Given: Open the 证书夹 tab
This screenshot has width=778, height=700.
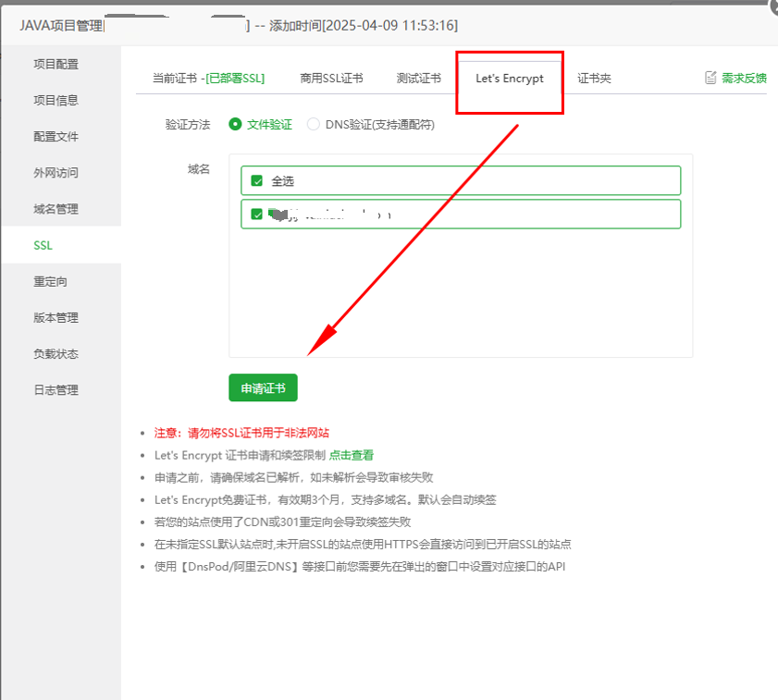Looking at the screenshot, I should pyautogui.click(x=594, y=79).
